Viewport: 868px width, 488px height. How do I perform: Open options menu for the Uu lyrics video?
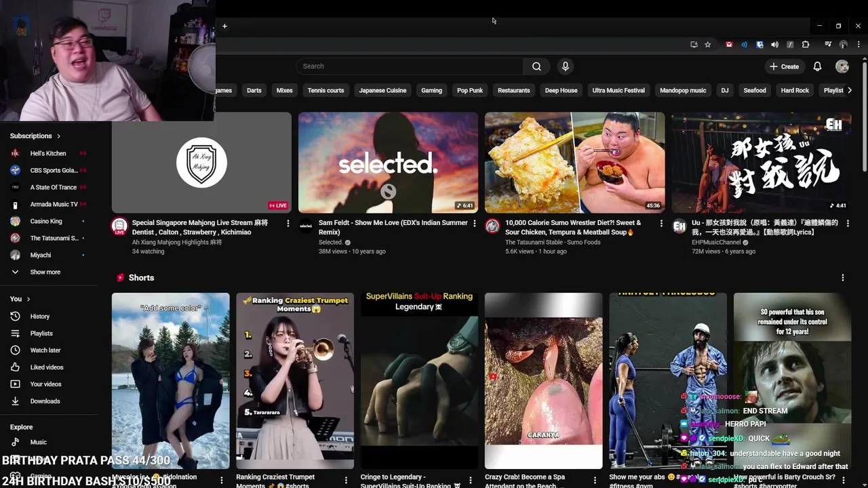click(x=847, y=223)
